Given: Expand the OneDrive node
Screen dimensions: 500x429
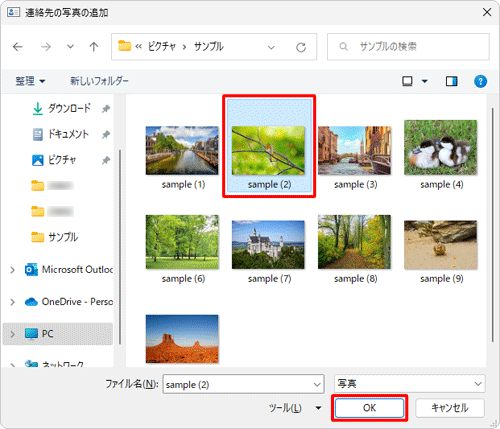Looking at the screenshot, I should (x=13, y=302).
